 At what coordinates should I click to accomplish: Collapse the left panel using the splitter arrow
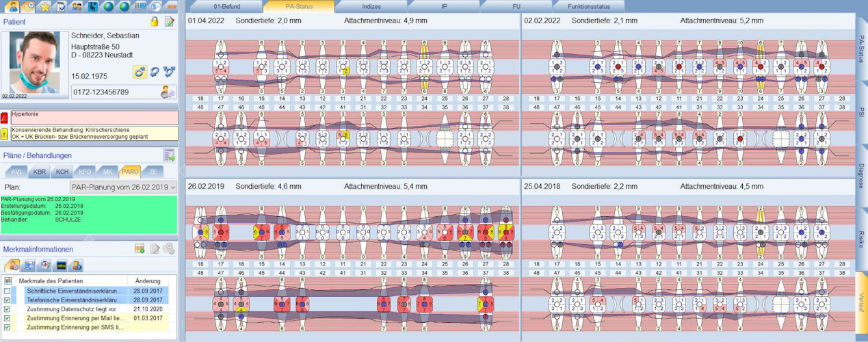tap(182, 168)
